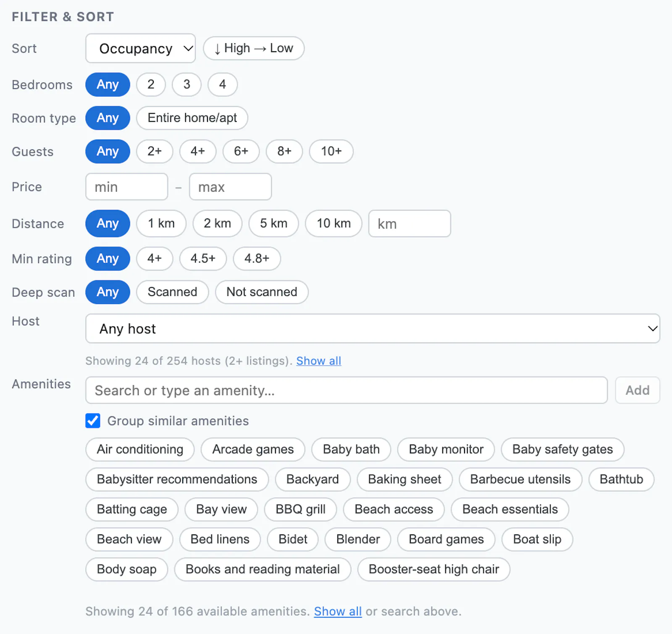Focus the minimum price field
Image resolution: width=672 pixels, height=634 pixels.
click(x=127, y=187)
